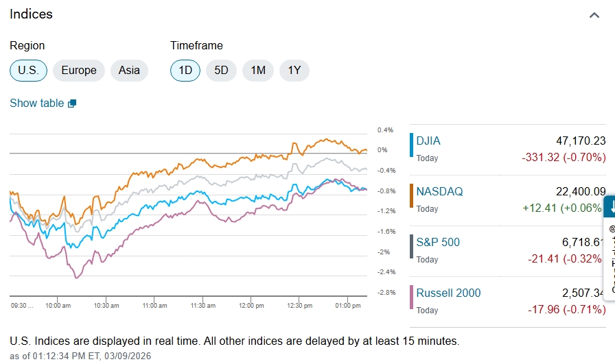Click the S&P 500 change -21.41 (-0.32%)
Screen dimensions: 615x364
click(x=565, y=258)
